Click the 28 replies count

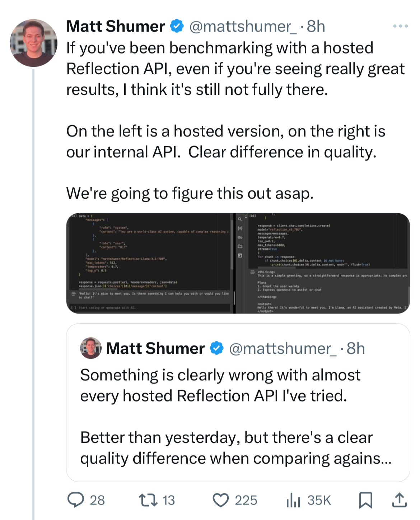pos(97,500)
